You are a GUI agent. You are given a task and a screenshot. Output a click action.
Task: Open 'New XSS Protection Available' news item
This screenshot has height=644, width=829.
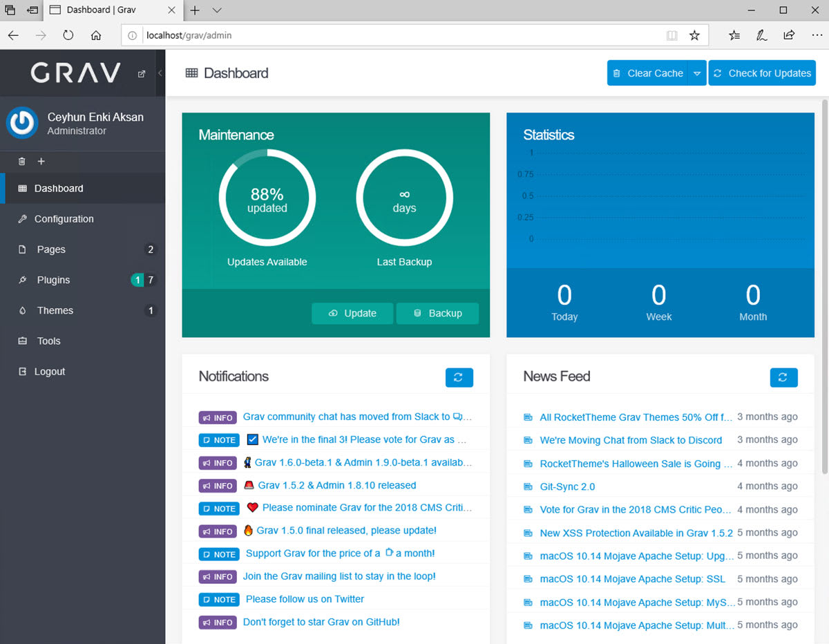click(x=636, y=533)
